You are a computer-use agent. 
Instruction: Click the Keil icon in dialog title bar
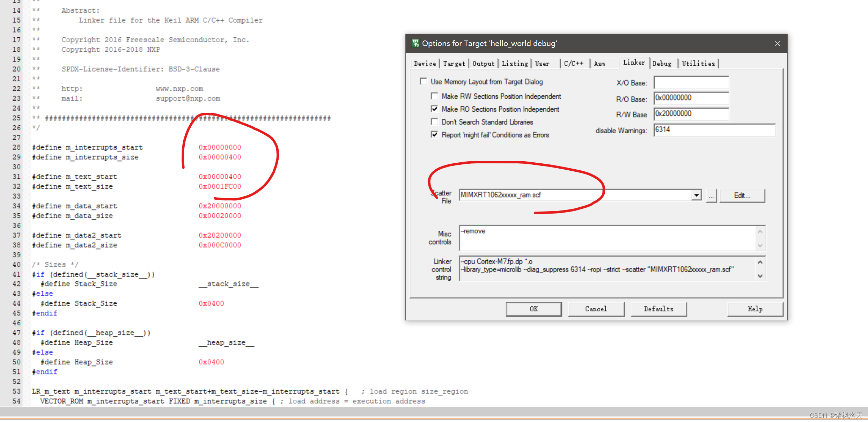click(x=415, y=43)
